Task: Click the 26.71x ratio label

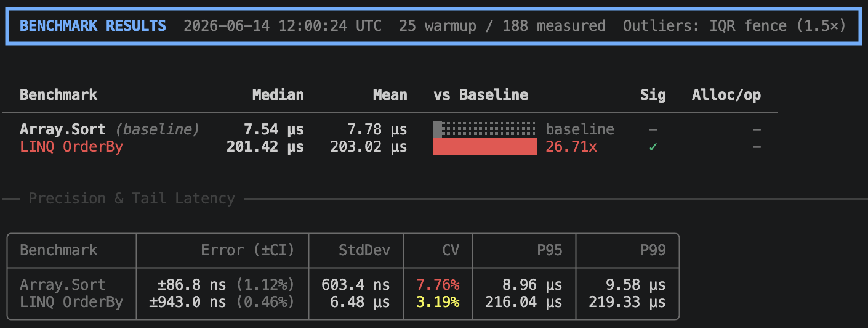Action: [571, 147]
